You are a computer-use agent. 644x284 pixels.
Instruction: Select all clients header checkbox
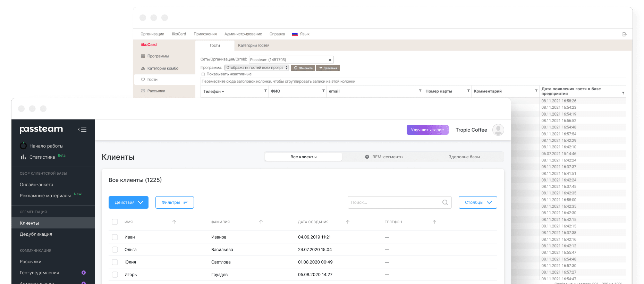click(x=115, y=222)
